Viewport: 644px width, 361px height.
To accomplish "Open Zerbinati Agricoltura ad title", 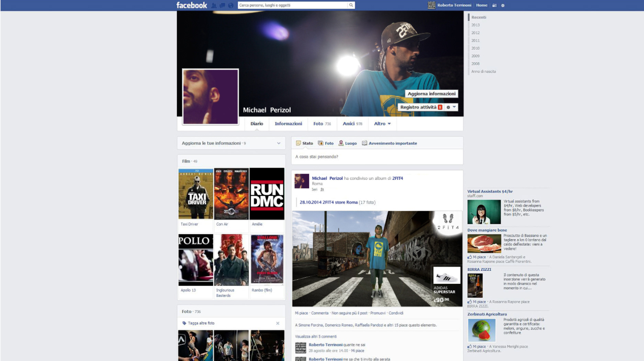I will 487,314.
